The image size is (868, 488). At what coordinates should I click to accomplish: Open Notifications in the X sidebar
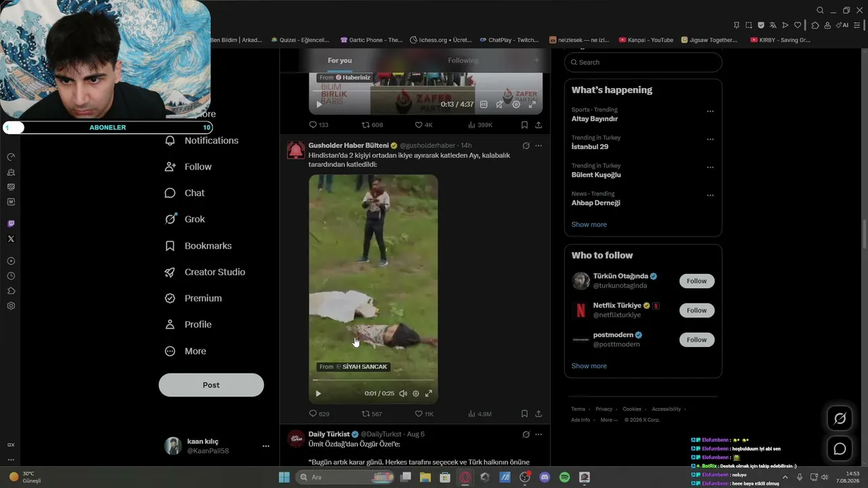[x=201, y=140]
